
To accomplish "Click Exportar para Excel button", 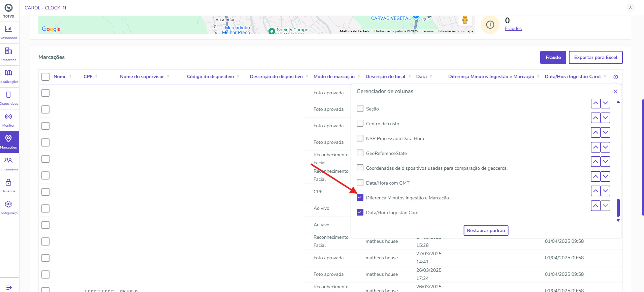I will pyautogui.click(x=595, y=58).
